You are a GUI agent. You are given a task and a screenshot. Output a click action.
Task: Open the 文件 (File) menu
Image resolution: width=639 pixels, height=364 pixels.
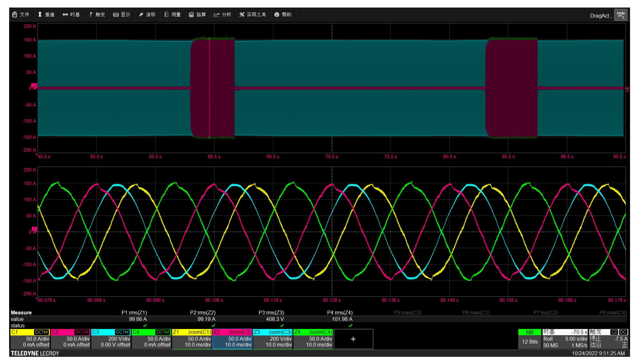[x=21, y=15]
